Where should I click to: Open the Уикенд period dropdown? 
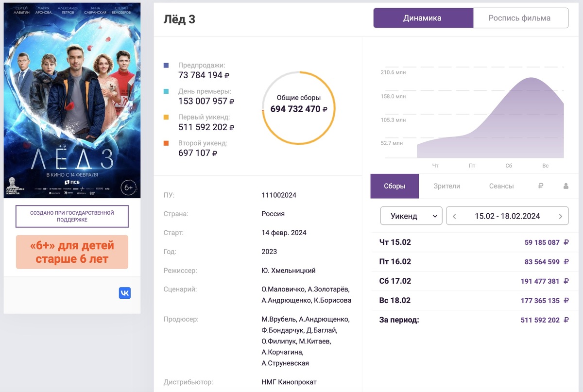click(411, 216)
